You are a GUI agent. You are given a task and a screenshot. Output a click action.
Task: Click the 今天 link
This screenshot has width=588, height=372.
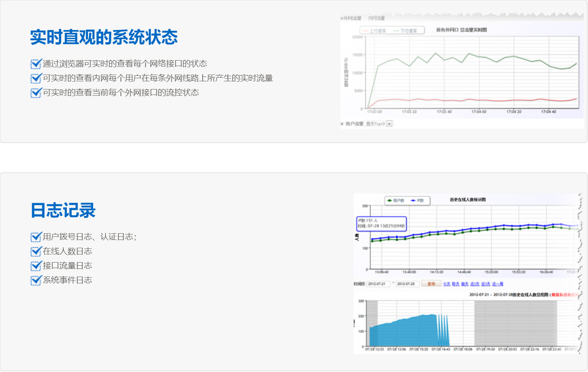[447, 284]
